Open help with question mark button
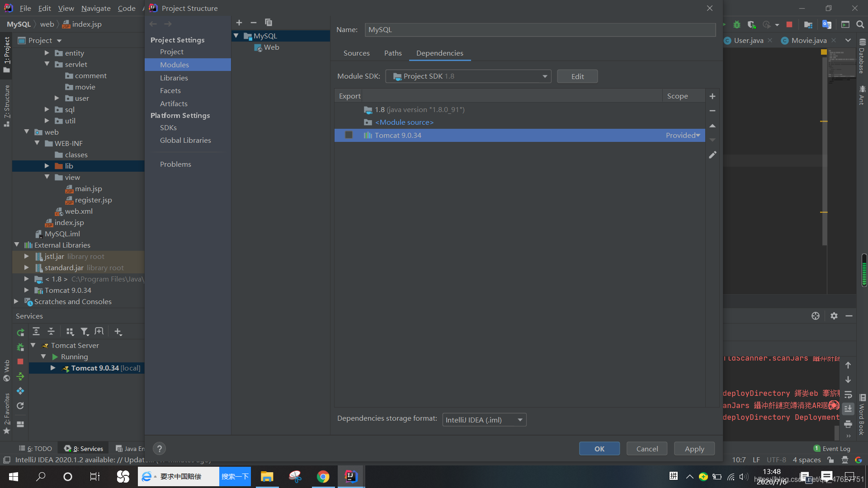 click(159, 449)
